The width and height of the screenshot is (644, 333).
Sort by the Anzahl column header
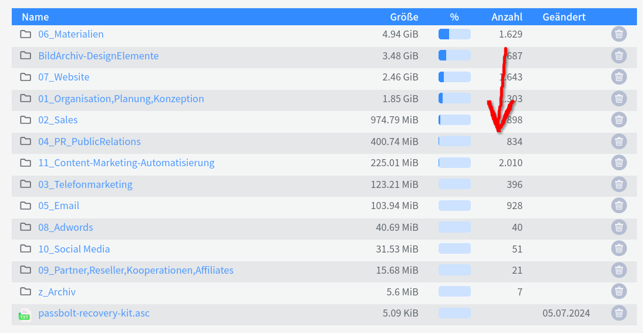click(507, 17)
